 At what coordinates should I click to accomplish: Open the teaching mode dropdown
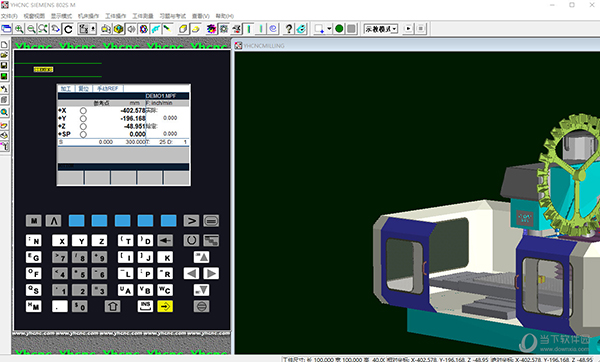381,29
